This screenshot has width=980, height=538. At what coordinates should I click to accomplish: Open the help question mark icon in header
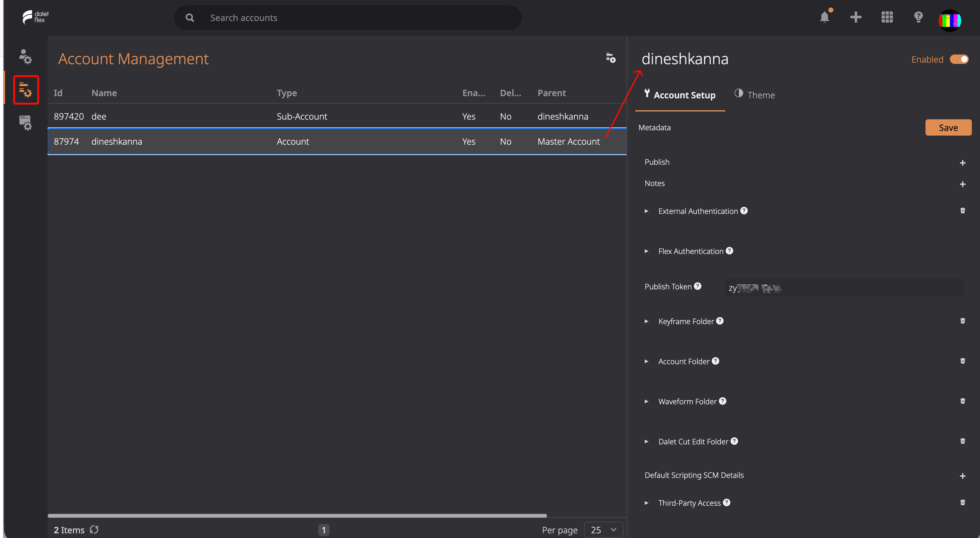[x=918, y=17]
